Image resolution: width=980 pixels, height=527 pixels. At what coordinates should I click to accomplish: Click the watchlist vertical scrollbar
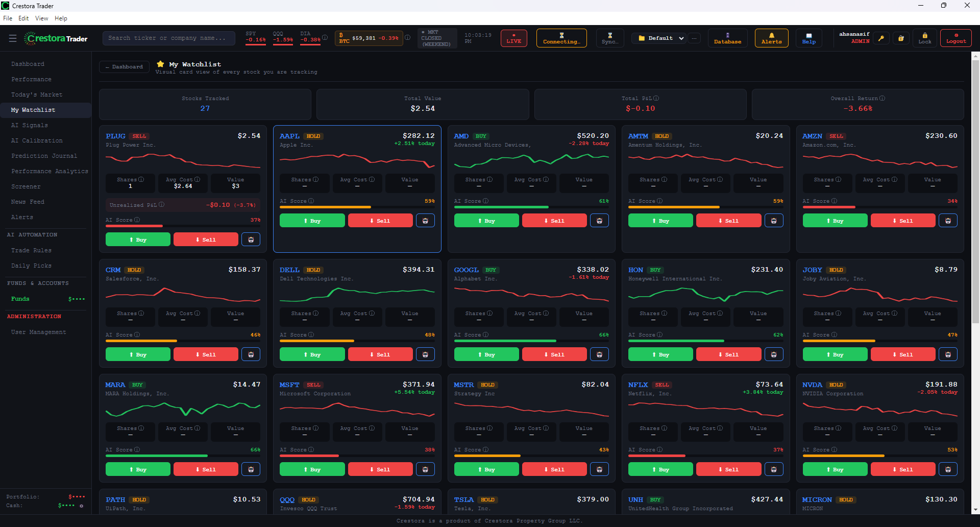tap(975, 192)
